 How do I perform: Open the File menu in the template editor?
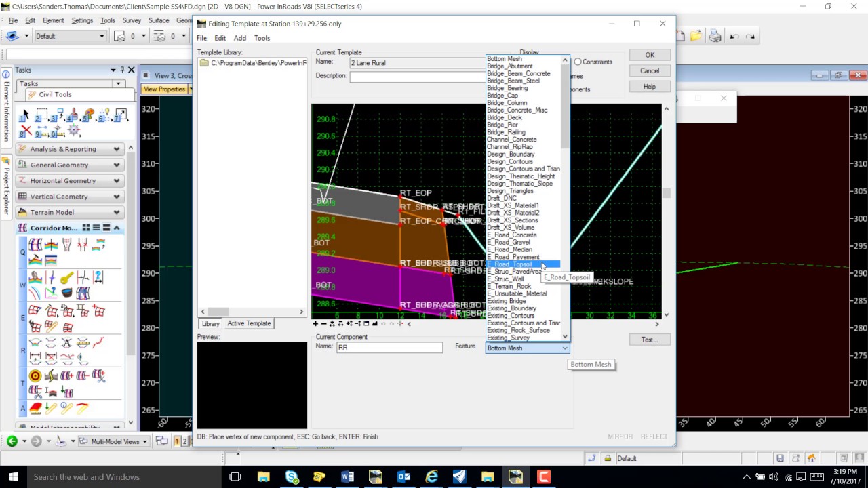point(202,38)
